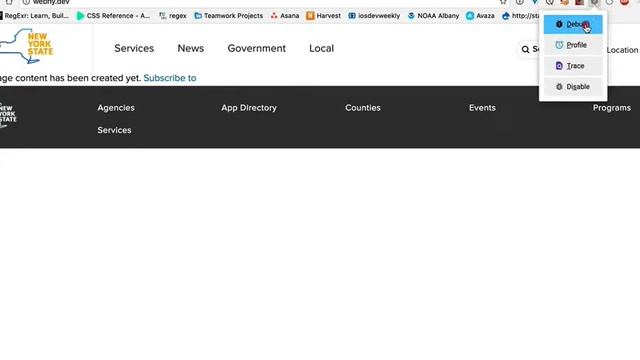The width and height of the screenshot is (640, 360).
Task: Click the magnifying glass search icon
Action: tap(525, 50)
